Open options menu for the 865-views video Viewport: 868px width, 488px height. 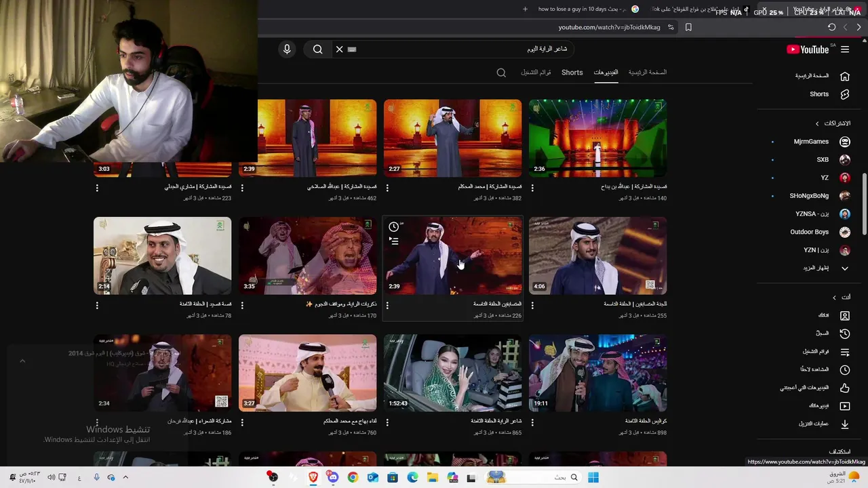[x=387, y=422]
